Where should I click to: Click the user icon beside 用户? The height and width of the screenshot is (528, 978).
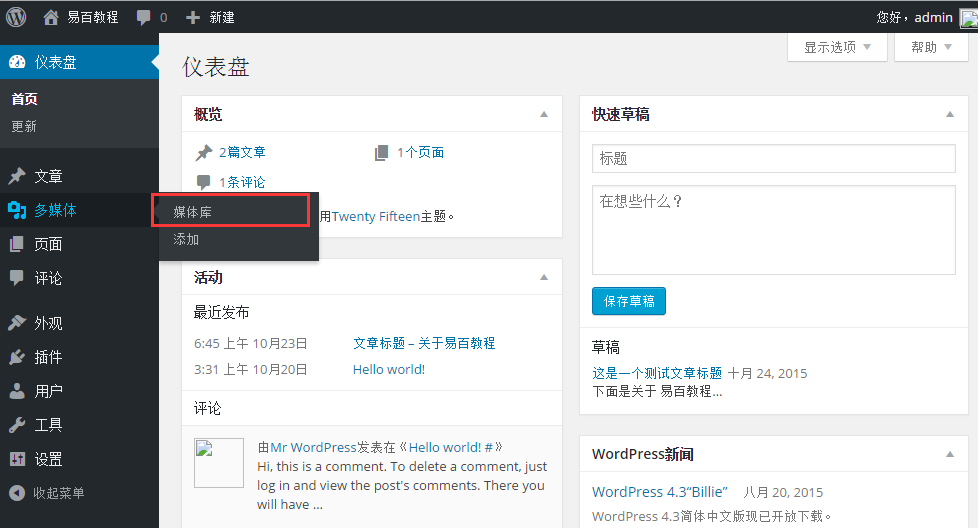(x=17, y=391)
